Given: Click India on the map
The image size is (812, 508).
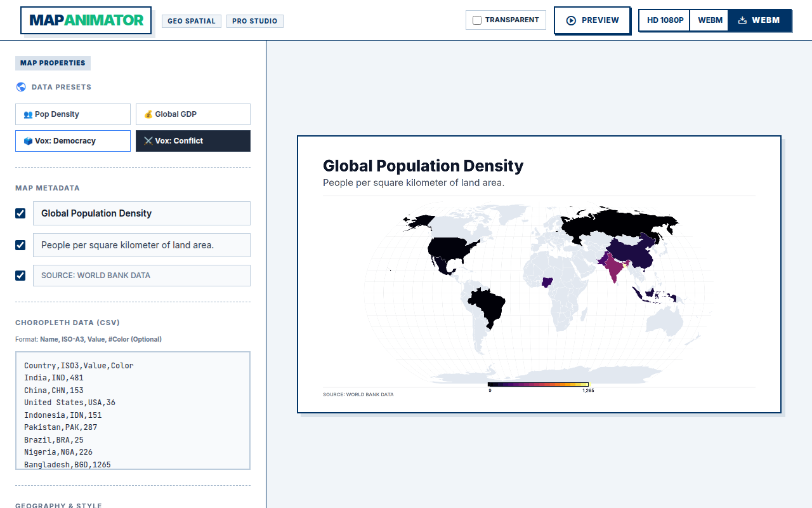Looking at the screenshot, I should click(613, 267).
